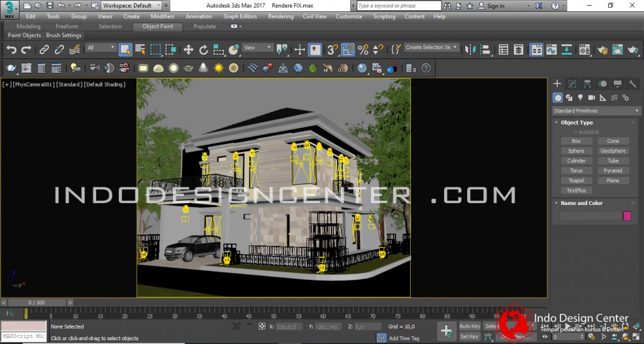This screenshot has width=644, height=344.
Task: Toggle the 3D Snaps button
Action: (x=332, y=50)
